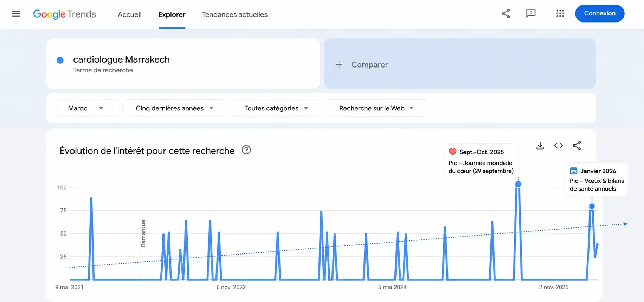Click the 50 value on the y-axis

pos(63,233)
